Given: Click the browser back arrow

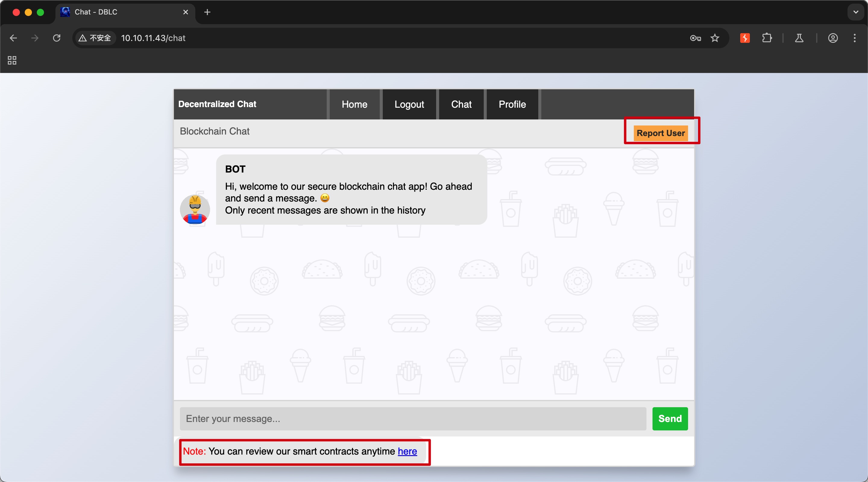Looking at the screenshot, I should [14, 38].
